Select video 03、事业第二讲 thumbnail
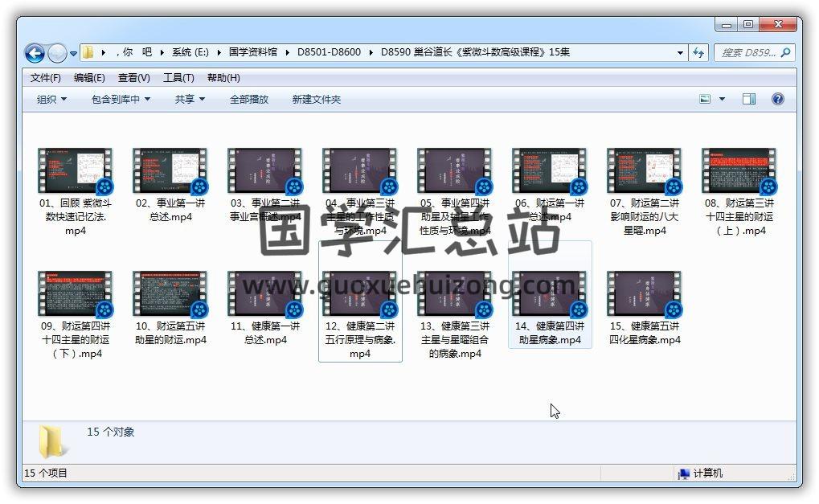Viewport: 819px width, 504px height. pos(264,170)
